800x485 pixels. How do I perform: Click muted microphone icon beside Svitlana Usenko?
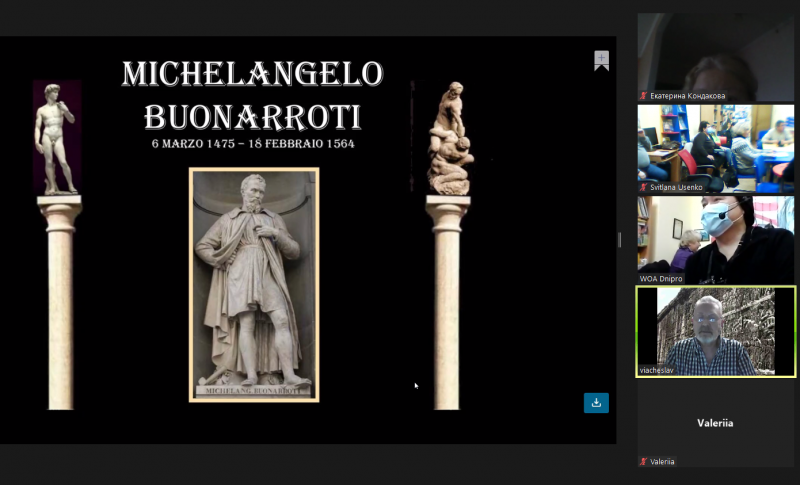point(644,187)
